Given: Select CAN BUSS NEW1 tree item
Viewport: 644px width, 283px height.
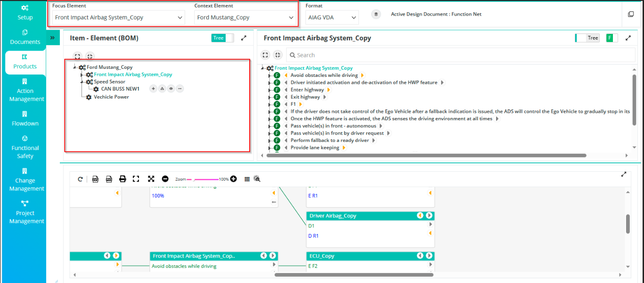Looking at the screenshot, I should click(120, 89).
